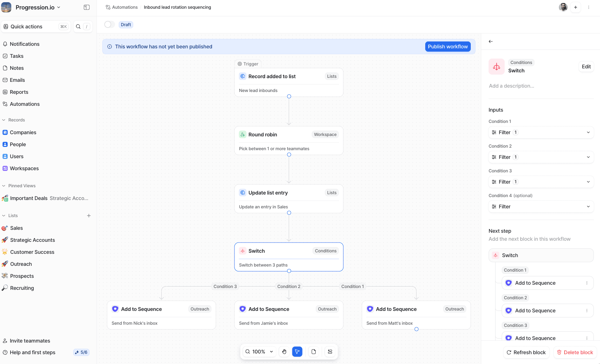
Task: Click the sticky note icon in bottom toolbar
Action: point(313,352)
